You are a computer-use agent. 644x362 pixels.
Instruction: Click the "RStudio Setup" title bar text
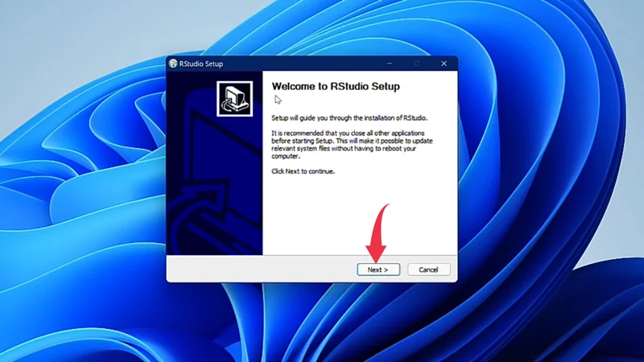tap(202, 64)
